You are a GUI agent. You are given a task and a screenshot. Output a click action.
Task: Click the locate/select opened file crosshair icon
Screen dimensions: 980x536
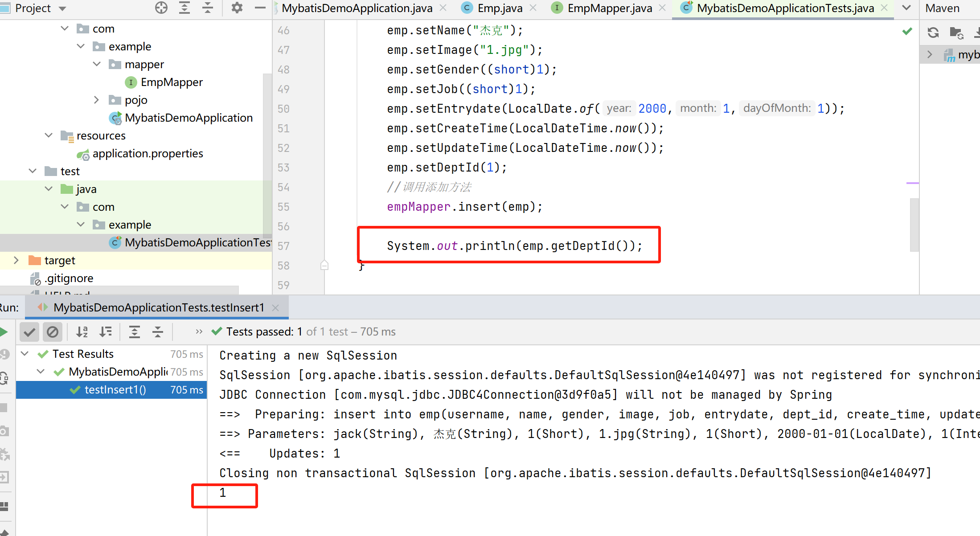click(161, 8)
